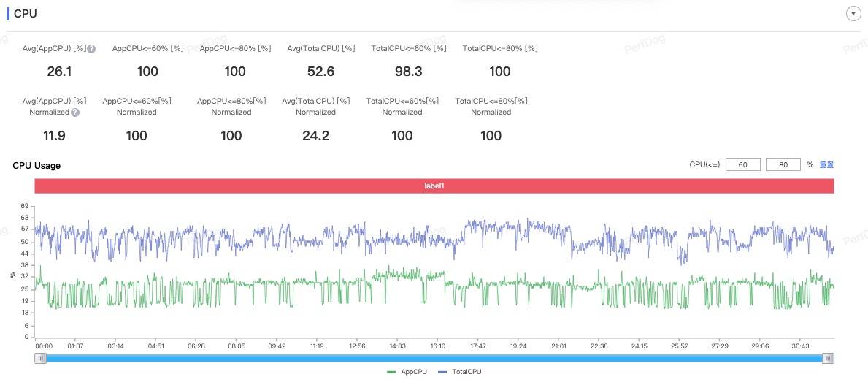Click the 16:10 time mark on x-axis

(438, 346)
